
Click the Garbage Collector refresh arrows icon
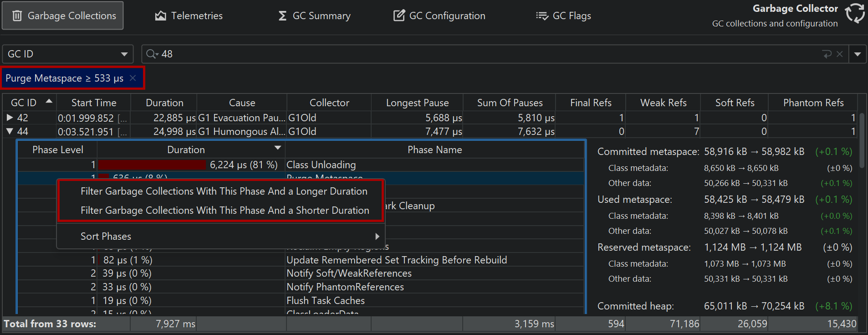click(855, 13)
